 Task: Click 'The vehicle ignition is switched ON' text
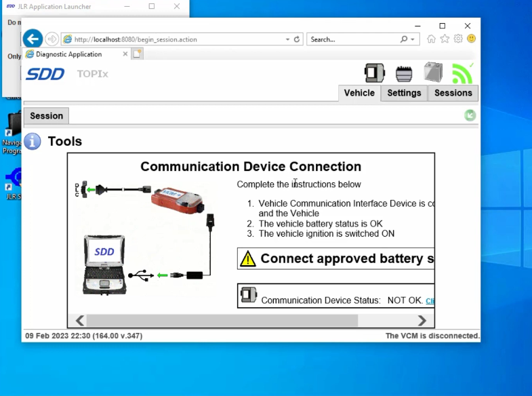pos(327,233)
